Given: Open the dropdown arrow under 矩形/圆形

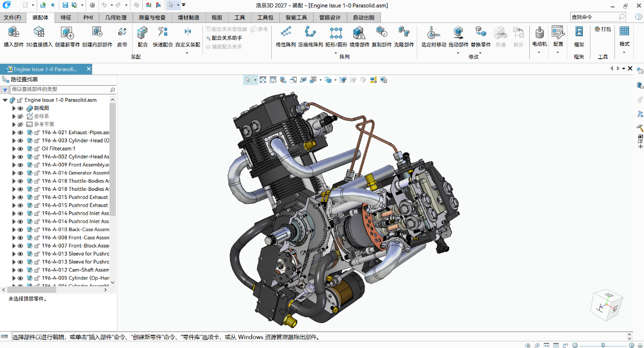Looking at the screenshot, I should pyautogui.click(x=336, y=53).
